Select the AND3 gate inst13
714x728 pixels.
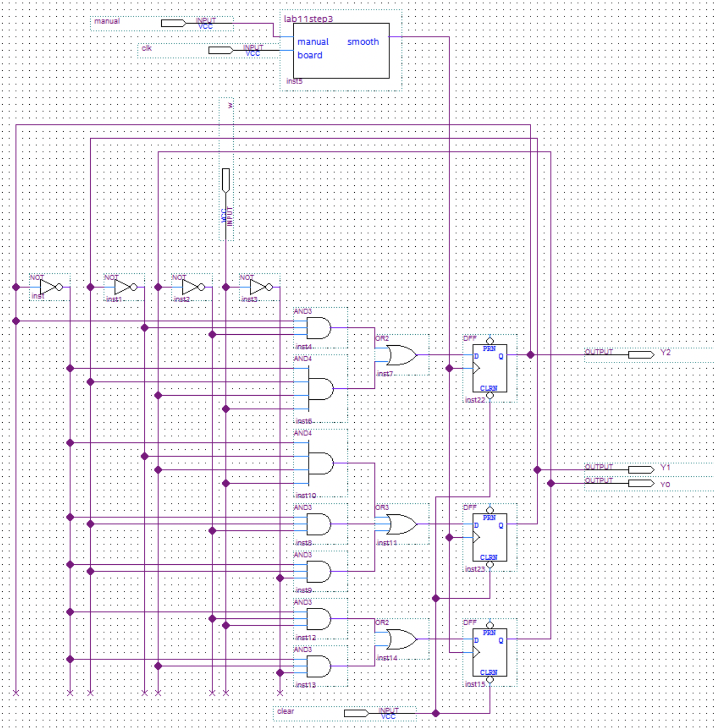point(319,666)
